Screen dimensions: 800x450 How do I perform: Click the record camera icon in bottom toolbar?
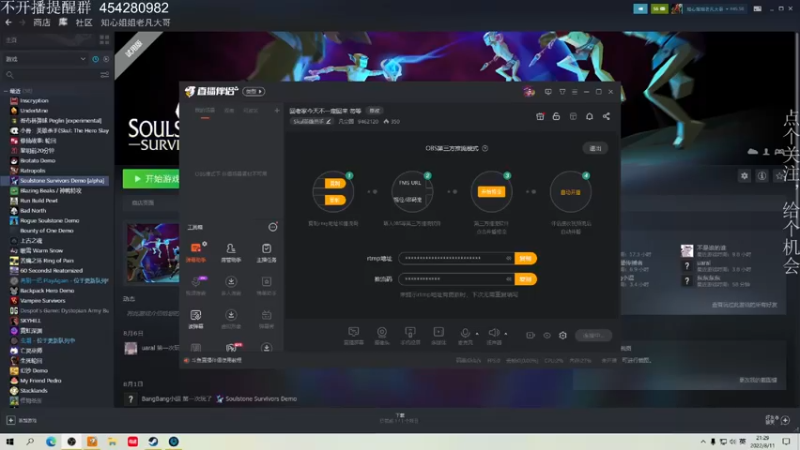coord(531,335)
